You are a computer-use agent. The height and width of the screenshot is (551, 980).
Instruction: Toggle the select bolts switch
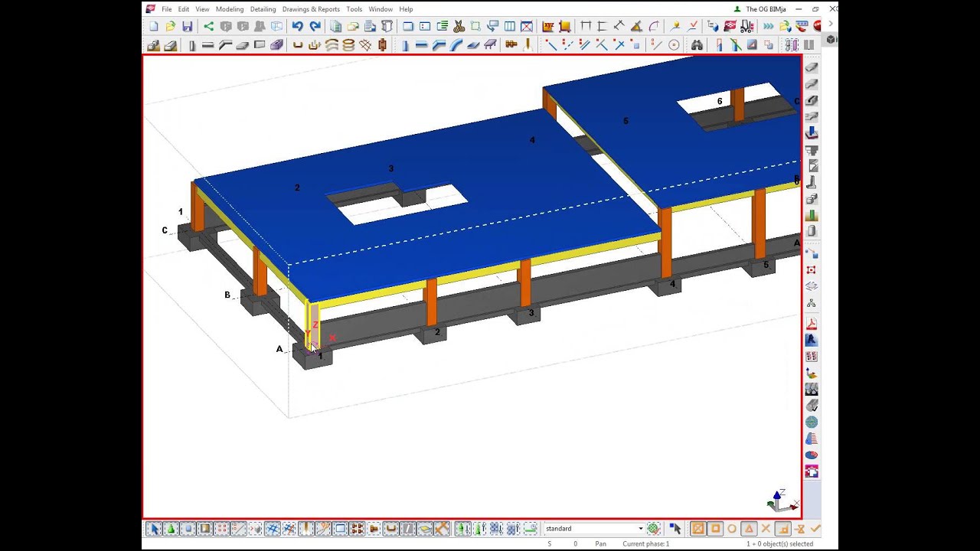click(x=357, y=529)
